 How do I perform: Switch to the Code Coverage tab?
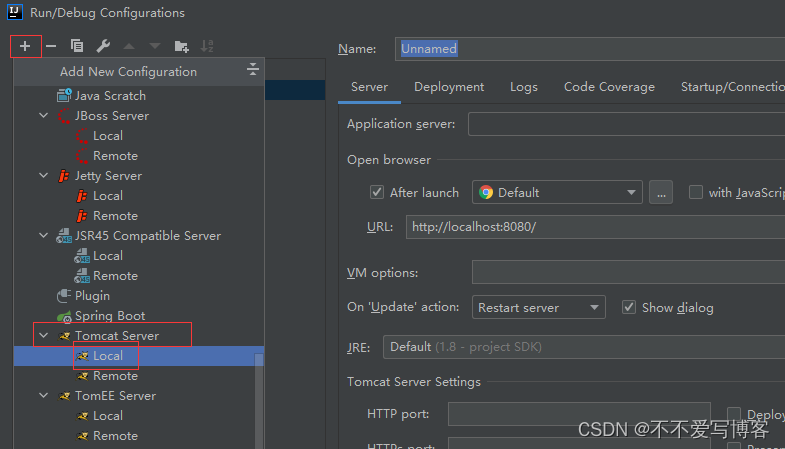[x=609, y=87]
